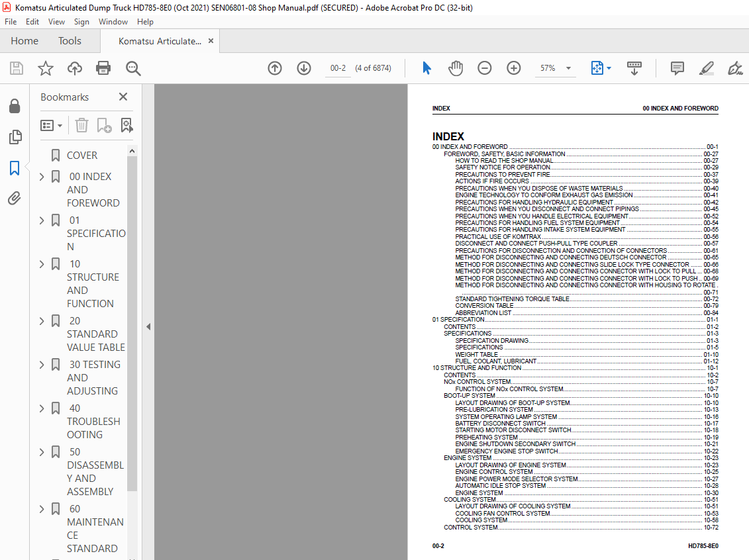
Task: Add a comment with speech bubble icon
Action: [x=677, y=68]
